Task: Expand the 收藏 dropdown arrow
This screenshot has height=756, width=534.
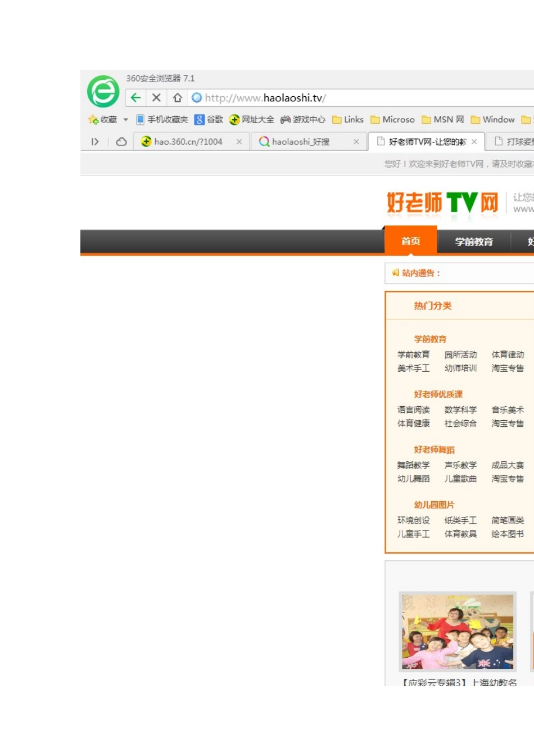Action: coord(125,120)
